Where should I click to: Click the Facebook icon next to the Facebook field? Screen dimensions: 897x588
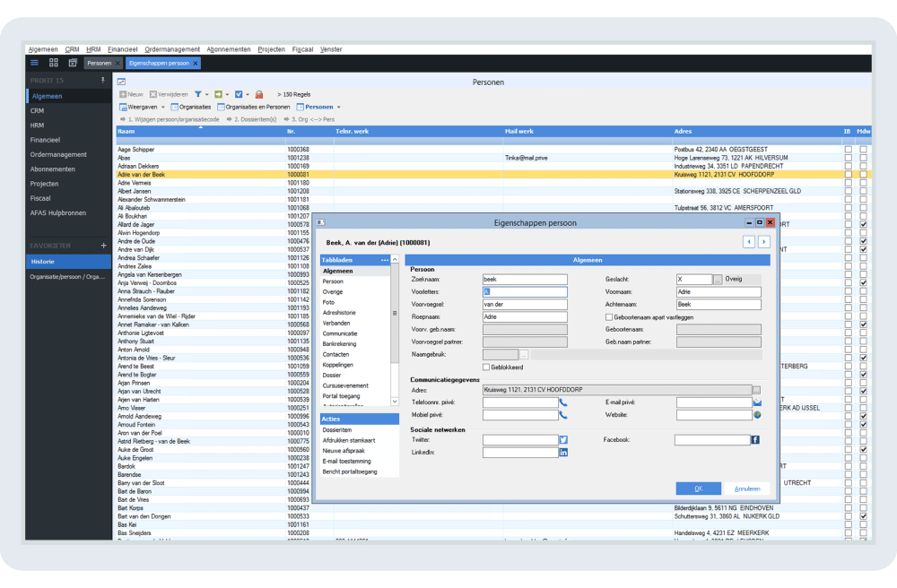tap(755, 440)
